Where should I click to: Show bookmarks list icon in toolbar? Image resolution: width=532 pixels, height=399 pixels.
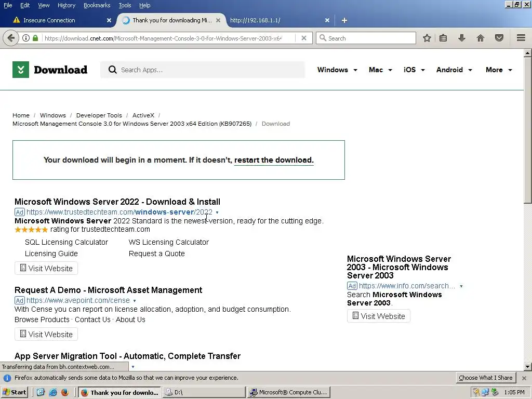(443, 38)
